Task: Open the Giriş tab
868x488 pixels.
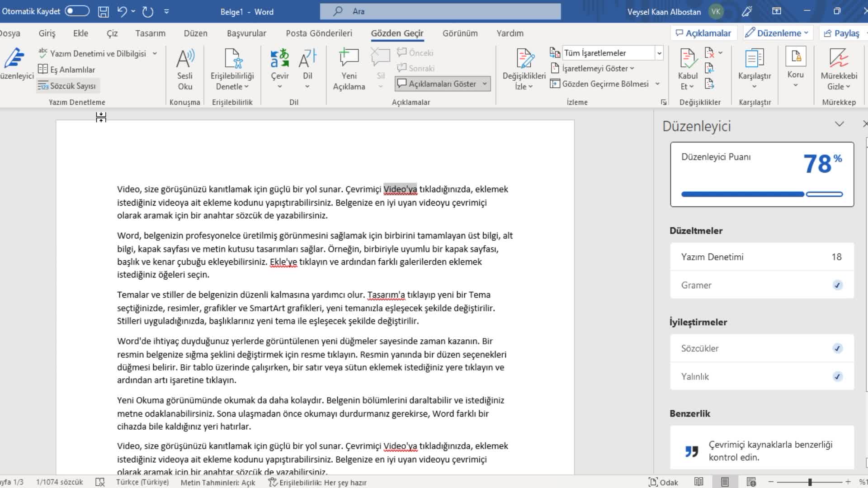Action: point(47,33)
